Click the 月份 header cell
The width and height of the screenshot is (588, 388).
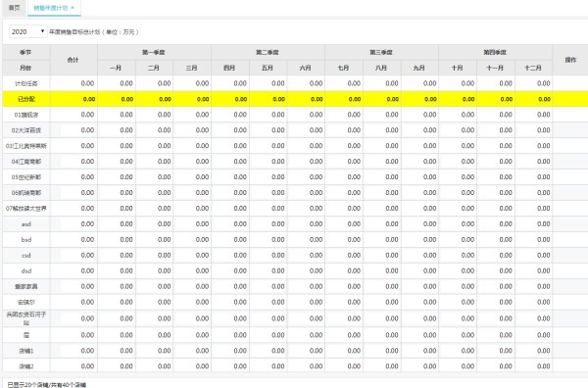point(25,68)
